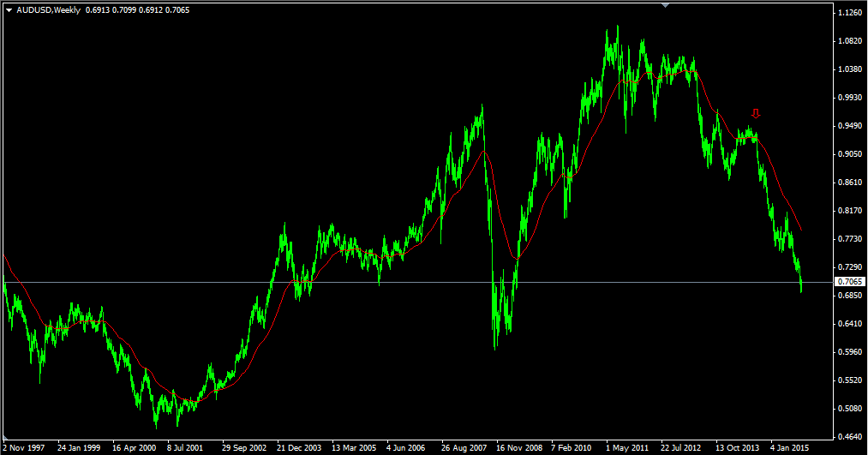Image resolution: width=868 pixels, height=455 pixels.
Task: Click the 0.6410 price scale label
Action: click(x=850, y=324)
